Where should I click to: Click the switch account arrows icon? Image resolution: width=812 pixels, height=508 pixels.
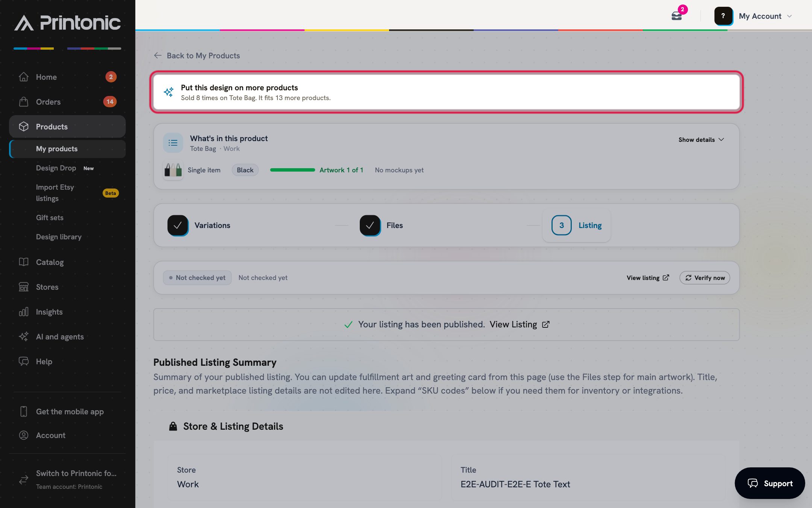point(24,479)
